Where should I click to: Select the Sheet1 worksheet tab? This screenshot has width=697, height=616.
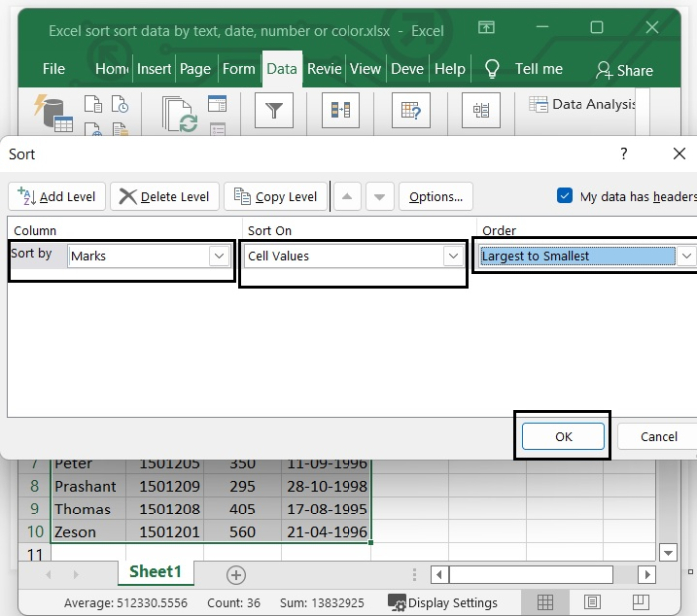155,572
